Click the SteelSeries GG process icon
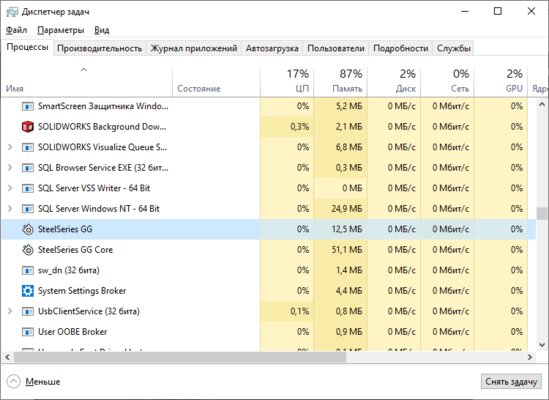This screenshot has height=400, width=549. tap(28, 229)
